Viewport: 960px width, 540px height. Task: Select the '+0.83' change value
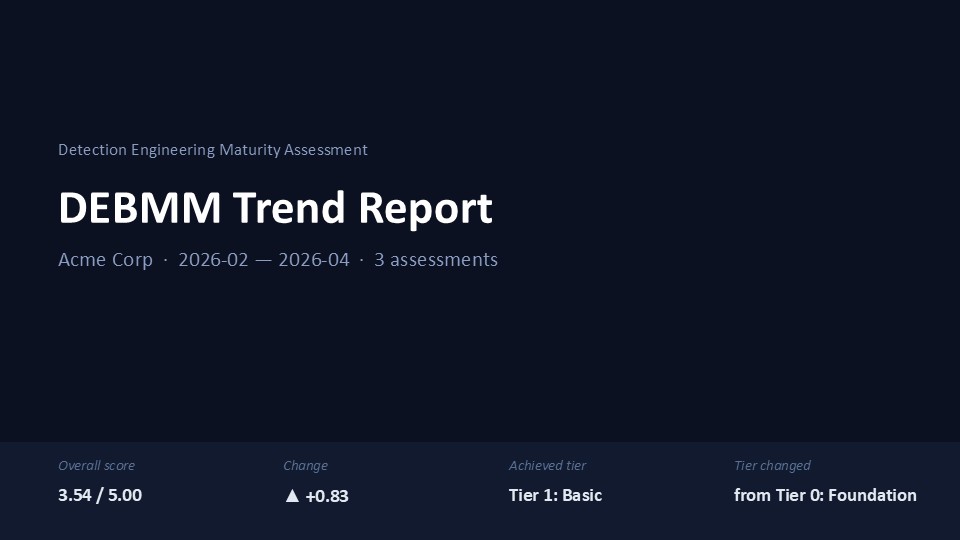(x=327, y=496)
